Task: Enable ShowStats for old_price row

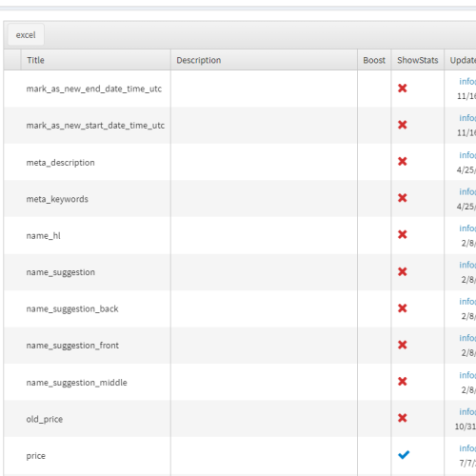Action: point(403,418)
